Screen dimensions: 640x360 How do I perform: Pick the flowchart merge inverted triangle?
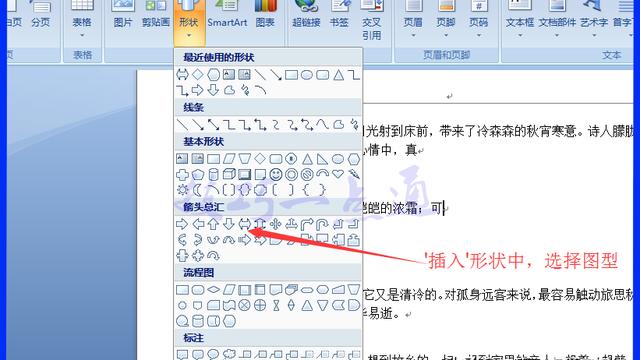click(322, 305)
